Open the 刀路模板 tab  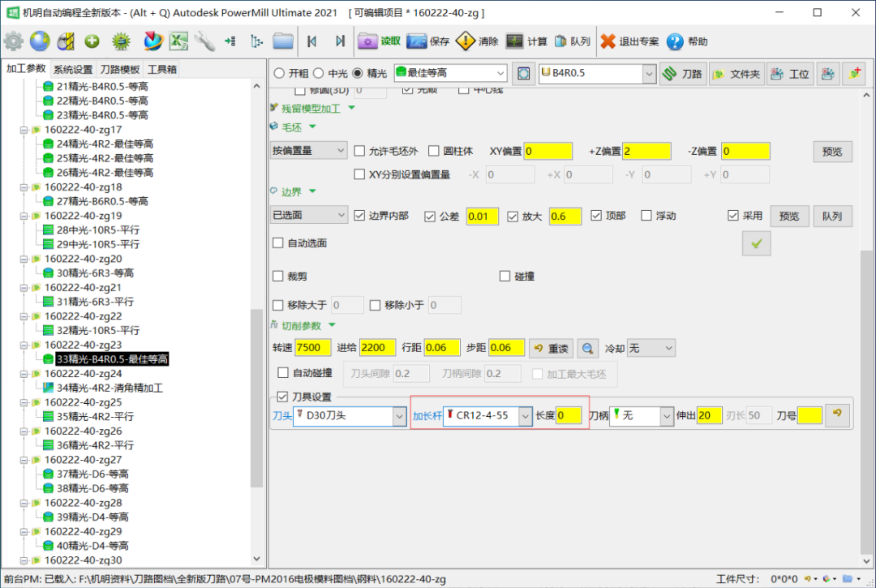point(120,69)
